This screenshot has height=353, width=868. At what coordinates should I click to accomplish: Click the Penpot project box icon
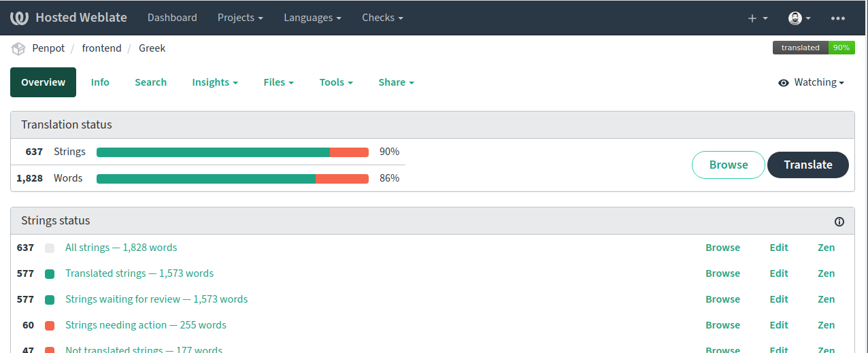point(18,49)
